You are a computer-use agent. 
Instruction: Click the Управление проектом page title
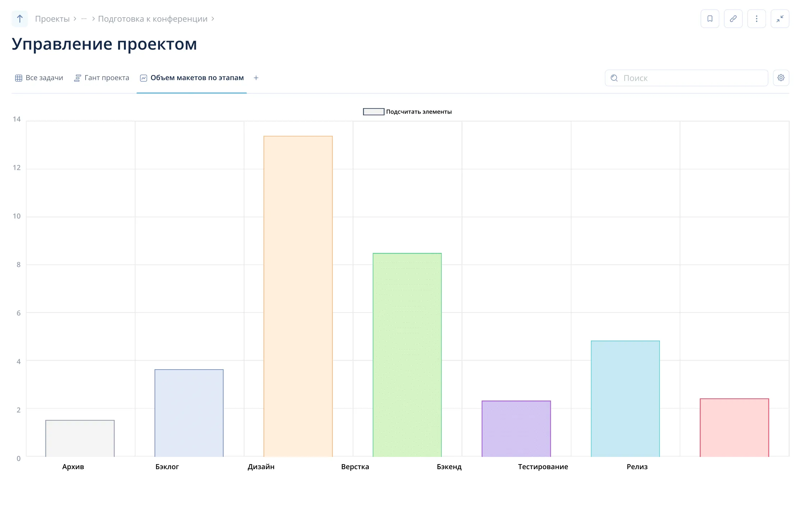pos(104,44)
